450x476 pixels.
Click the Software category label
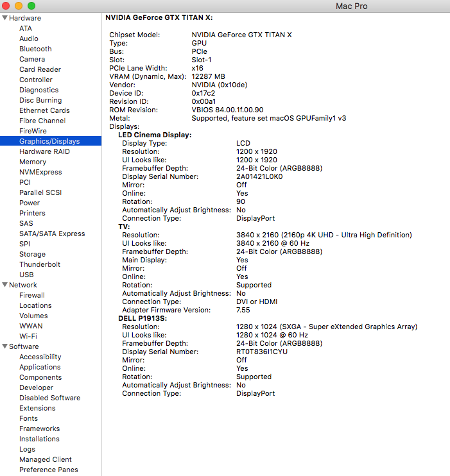(24, 346)
